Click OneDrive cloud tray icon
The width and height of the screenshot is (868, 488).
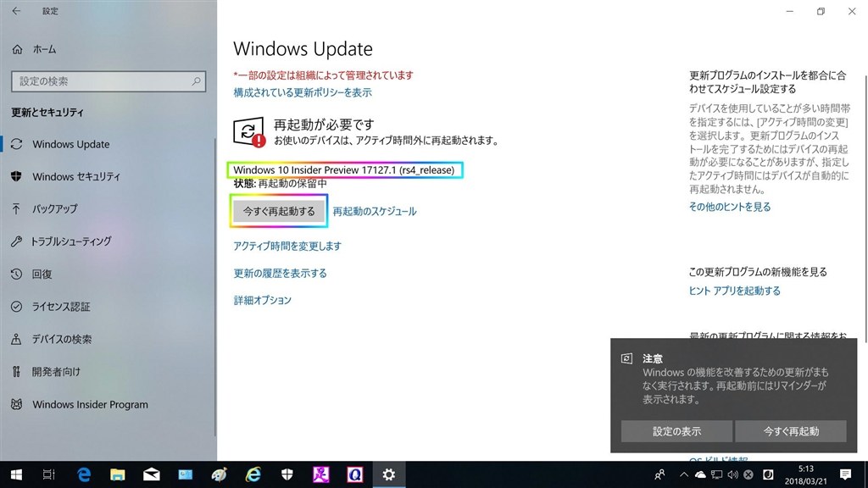click(700, 474)
